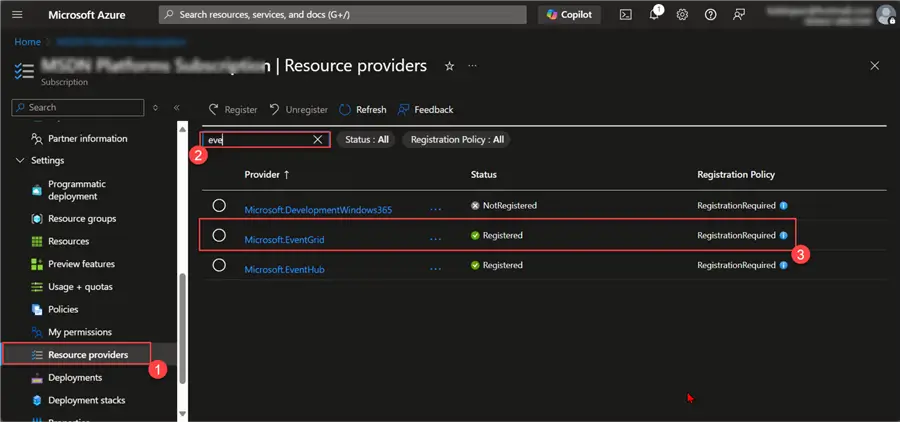Image resolution: width=900 pixels, height=422 pixels.
Task: Refresh the provider list
Action: click(x=363, y=110)
